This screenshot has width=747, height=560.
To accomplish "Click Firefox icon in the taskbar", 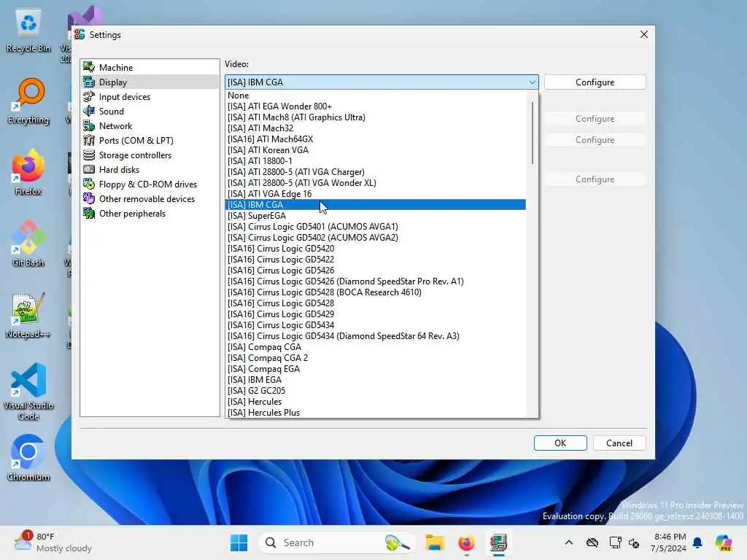I will tap(466, 542).
